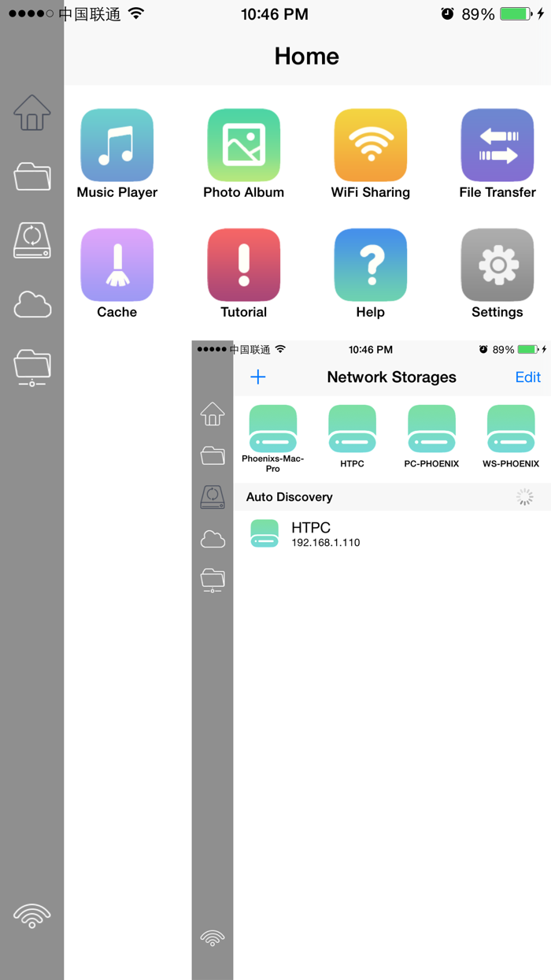Tap WiFi icon at bottom of inner sidebar
Image resolution: width=551 pixels, height=980 pixels.
pyautogui.click(x=213, y=937)
